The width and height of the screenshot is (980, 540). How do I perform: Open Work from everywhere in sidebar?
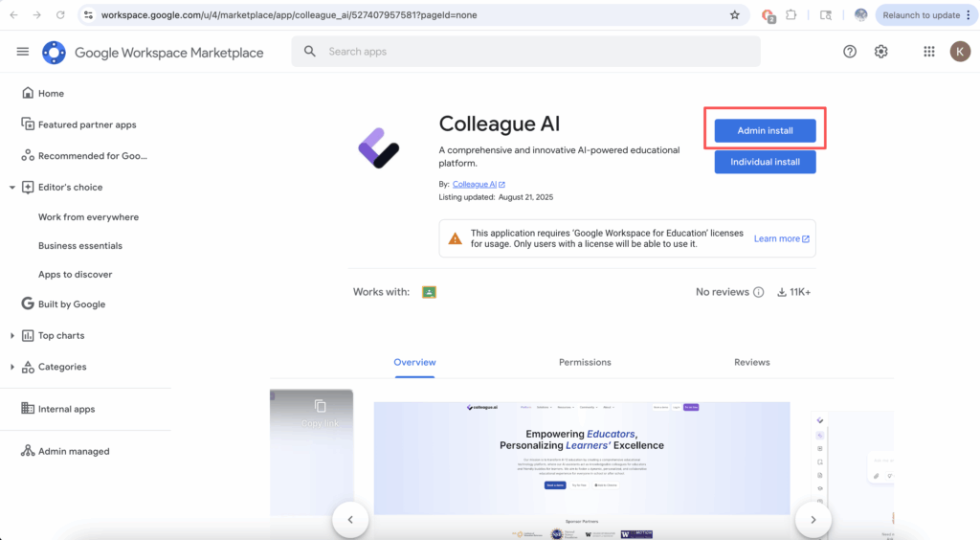88,217
